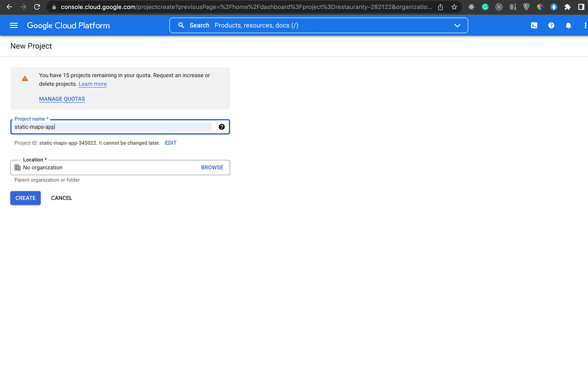Screen dimensions: 588x368
Task: Click the blue droplet extension icon
Action: [554, 7]
